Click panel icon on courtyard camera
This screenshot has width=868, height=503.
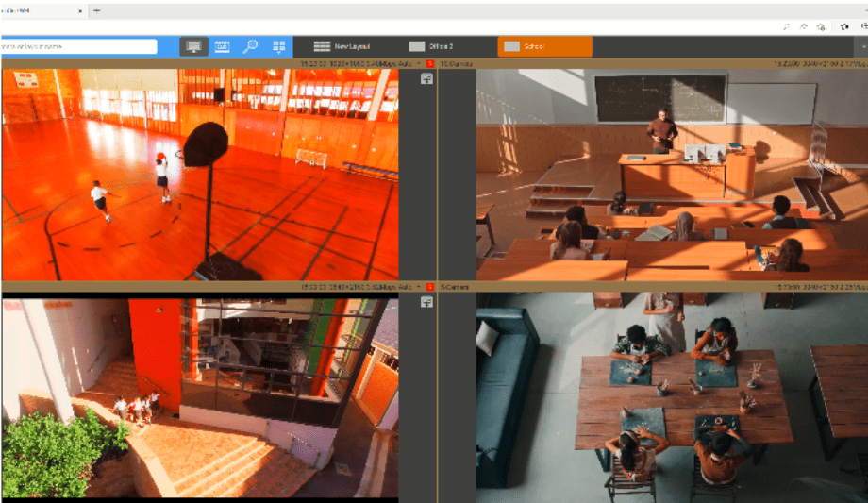(426, 302)
